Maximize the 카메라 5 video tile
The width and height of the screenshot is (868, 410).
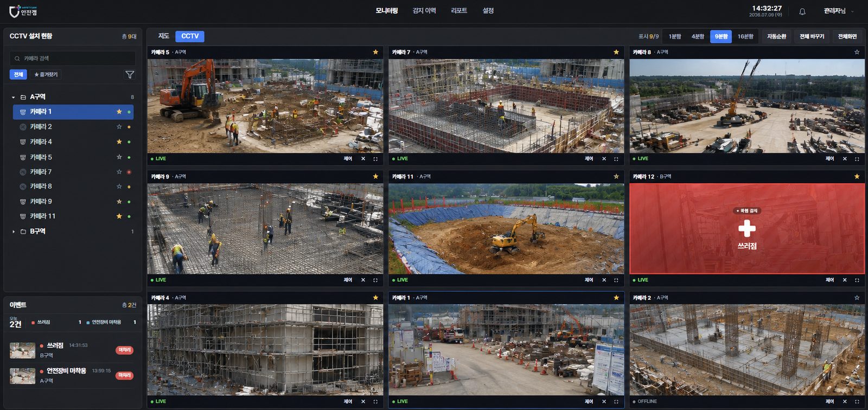(375, 159)
